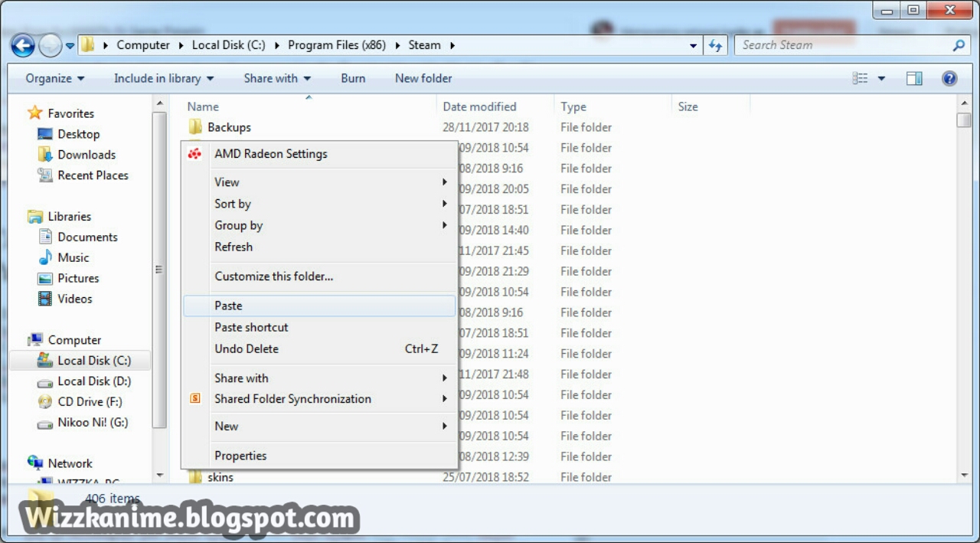
Task: Open Downloads in Favorites
Action: pyautogui.click(x=87, y=155)
